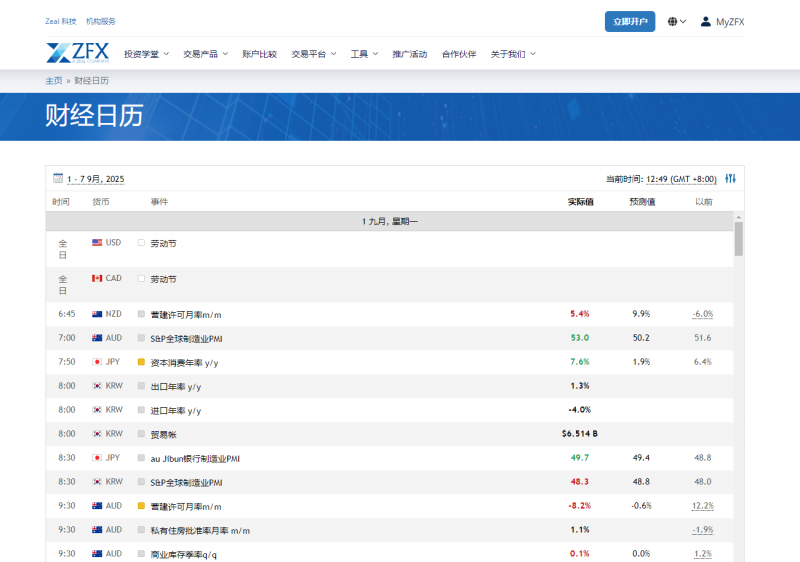
Task: Click the JPY flag in 资本消费年率 row
Action: (x=97, y=362)
